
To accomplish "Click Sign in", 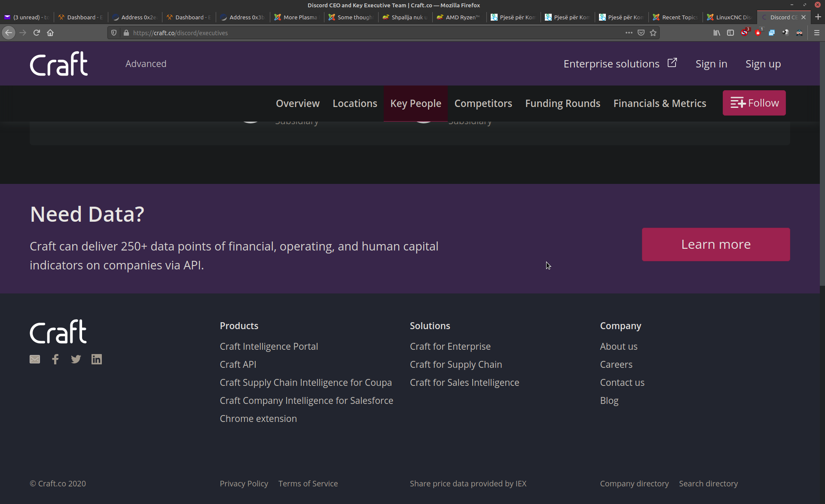I will pos(711,64).
